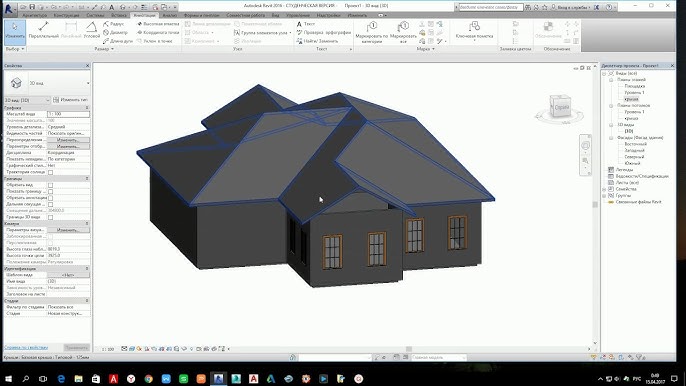Click the zoom tool on navigation bar
The height and width of the screenshot is (386, 686).
click(585, 161)
